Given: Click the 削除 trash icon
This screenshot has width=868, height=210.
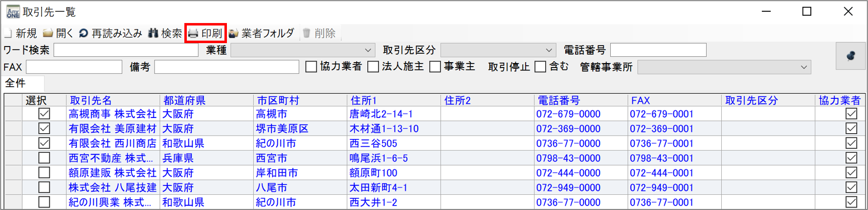Looking at the screenshot, I should [307, 33].
